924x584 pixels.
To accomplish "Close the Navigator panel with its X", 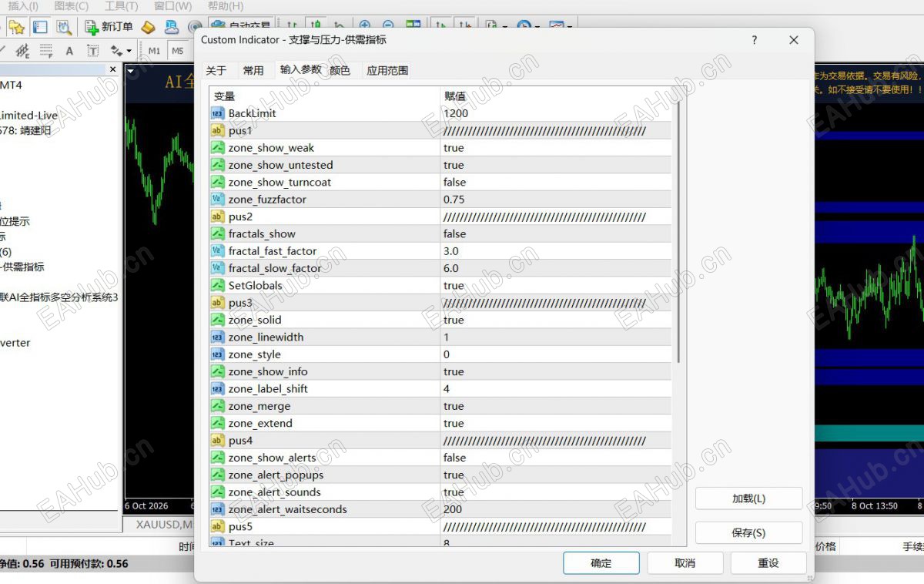I will [112, 69].
